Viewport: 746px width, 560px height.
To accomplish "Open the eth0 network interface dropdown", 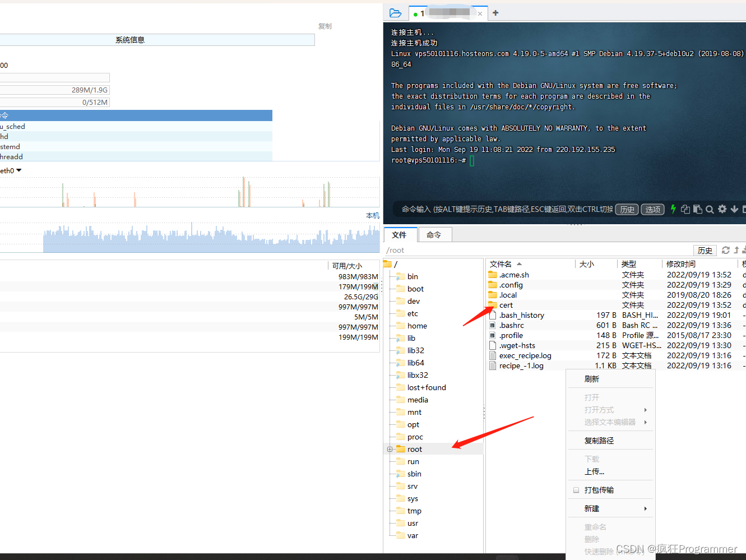I will click(18, 170).
